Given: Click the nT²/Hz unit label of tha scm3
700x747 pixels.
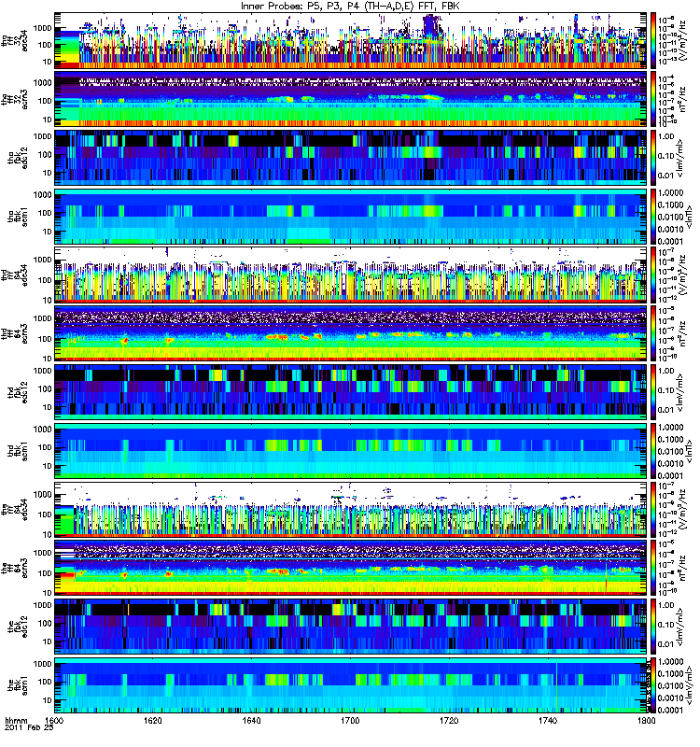Looking at the screenshot, I should coord(681,99).
